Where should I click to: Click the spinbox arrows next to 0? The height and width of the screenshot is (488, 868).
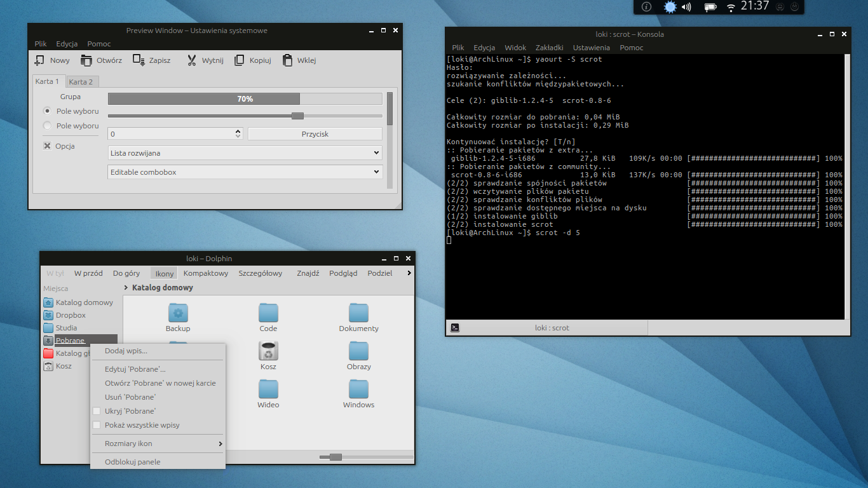(238, 134)
